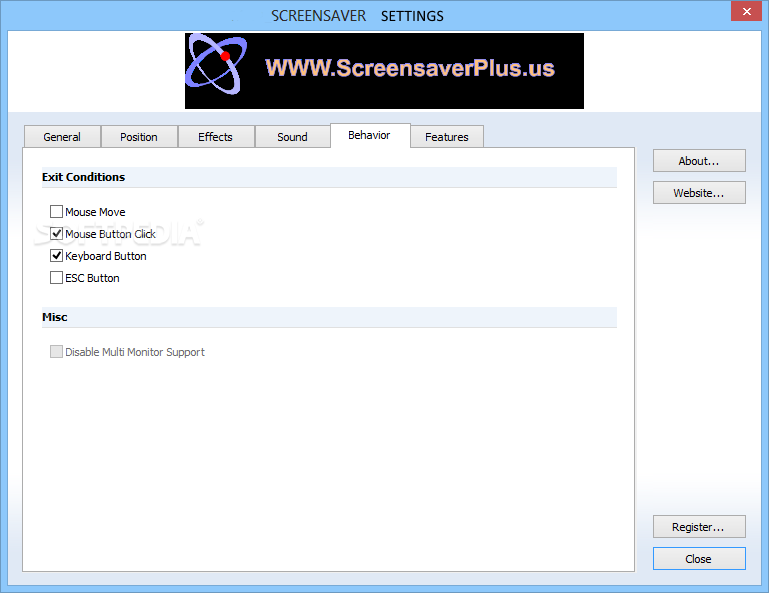Click the Website button

pyautogui.click(x=699, y=193)
